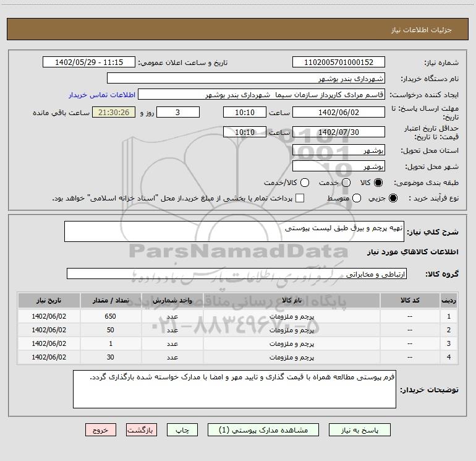Click the تعداد / مقدار column header
Image resolution: width=476 pixels, height=461 pixels.
[x=111, y=300]
